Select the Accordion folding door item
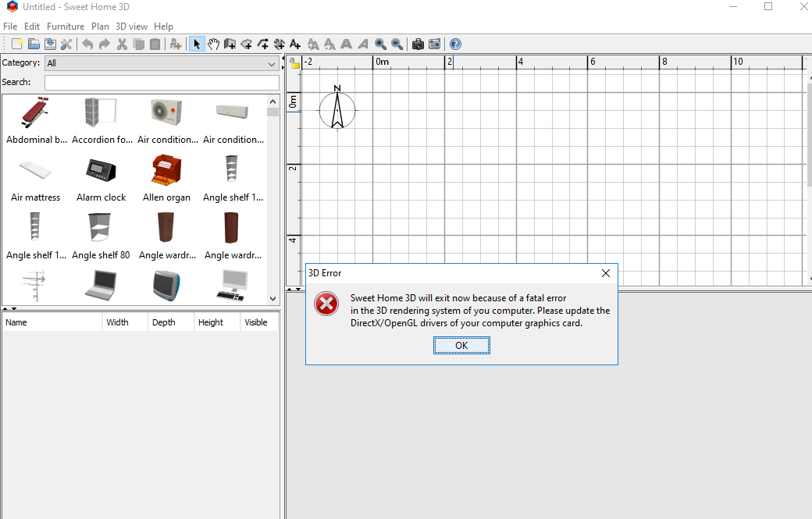Screen dimensions: 812x519 tap(102, 120)
